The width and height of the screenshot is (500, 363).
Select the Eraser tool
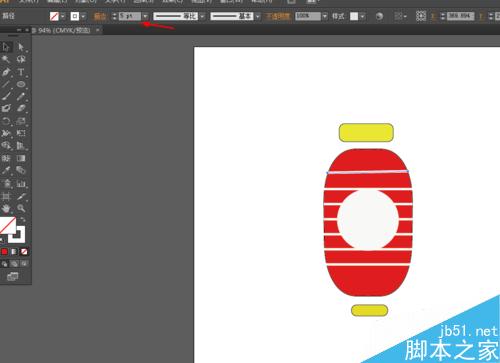tap(21, 109)
